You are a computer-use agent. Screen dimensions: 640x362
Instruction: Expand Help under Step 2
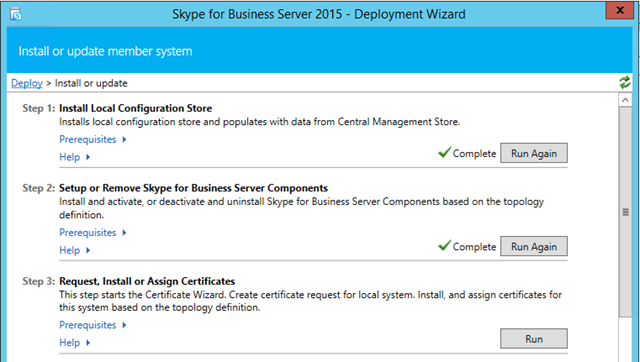[74, 250]
